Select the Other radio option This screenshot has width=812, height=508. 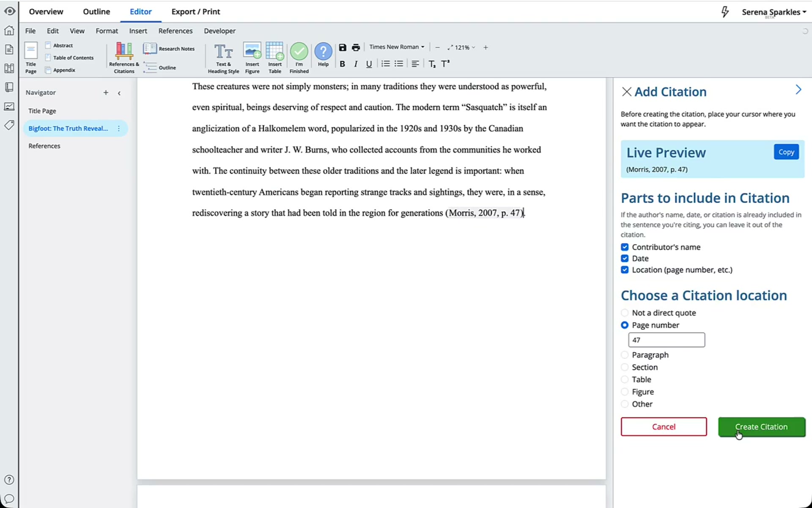point(625,404)
